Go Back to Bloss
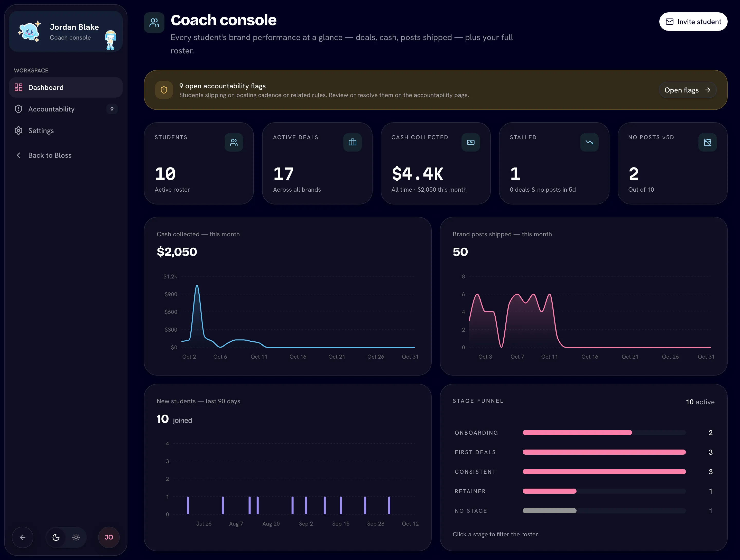Screen dimensions: 740x560 point(66,155)
